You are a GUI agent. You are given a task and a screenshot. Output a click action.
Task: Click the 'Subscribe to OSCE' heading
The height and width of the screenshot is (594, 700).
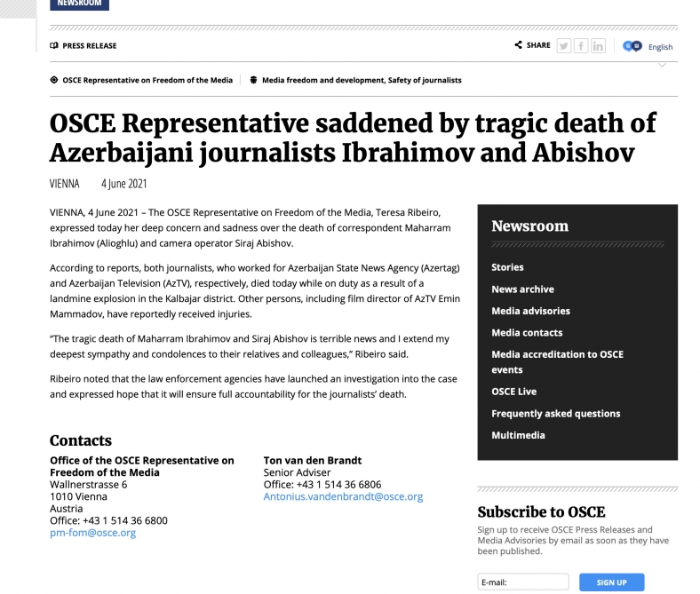click(x=542, y=512)
